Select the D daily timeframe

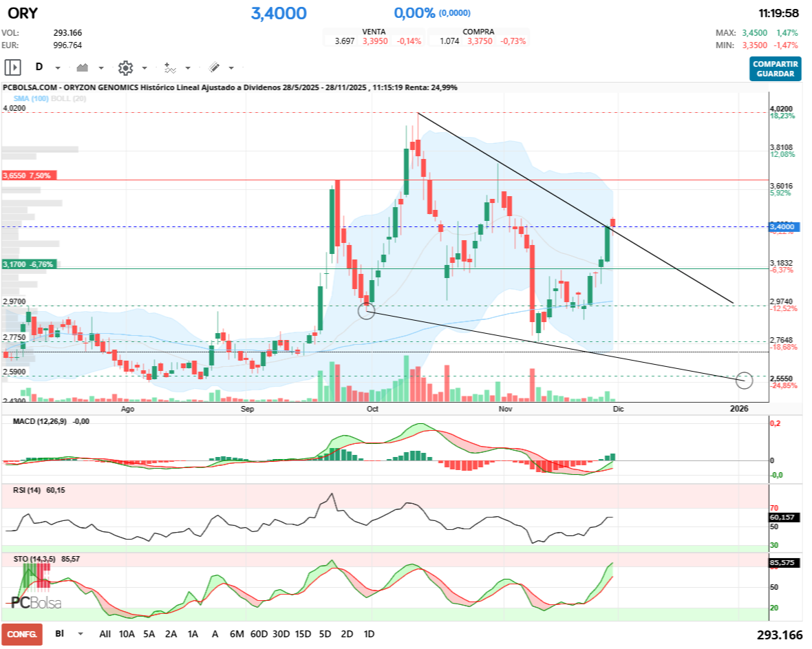39,67
